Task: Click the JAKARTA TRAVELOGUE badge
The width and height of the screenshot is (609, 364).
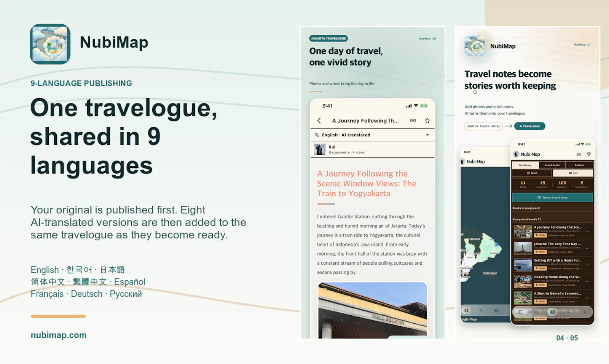Action: click(328, 38)
